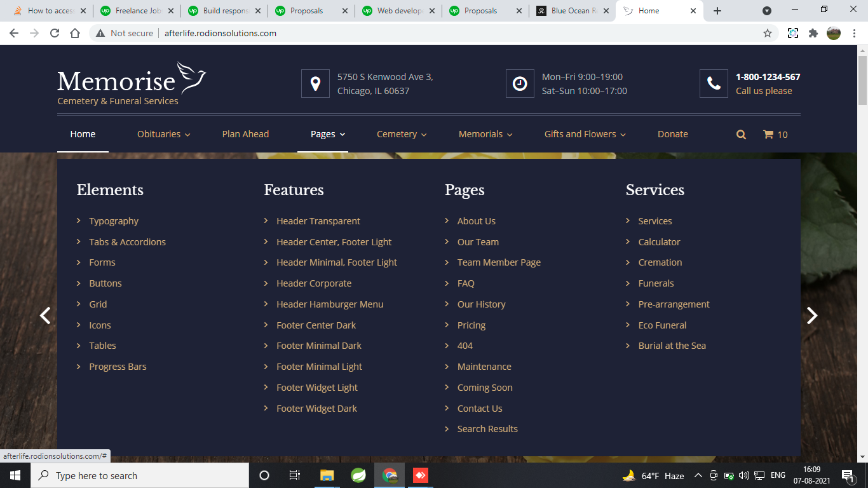This screenshot has height=488, width=868.
Task: Click the volume speaker tray icon
Action: point(743,475)
